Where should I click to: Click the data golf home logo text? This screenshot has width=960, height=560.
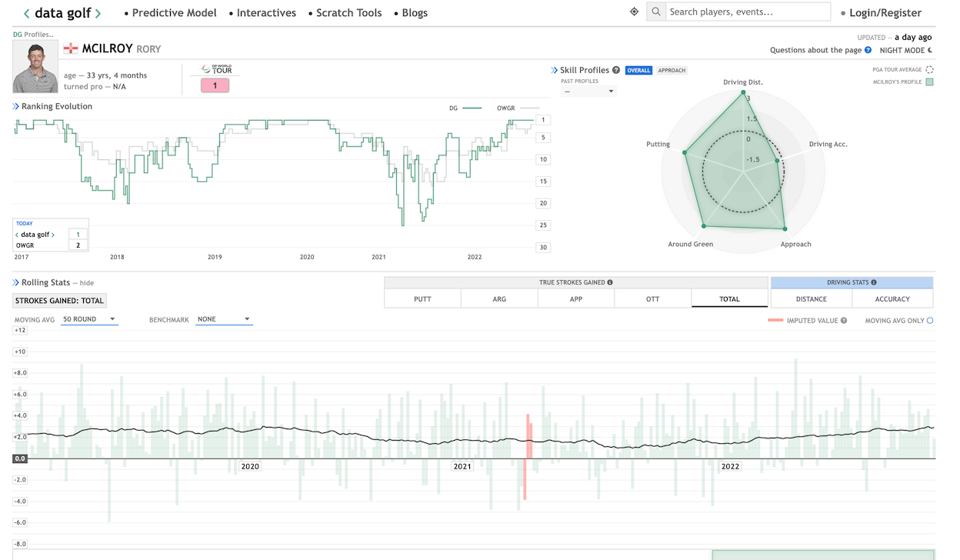point(62,13)
